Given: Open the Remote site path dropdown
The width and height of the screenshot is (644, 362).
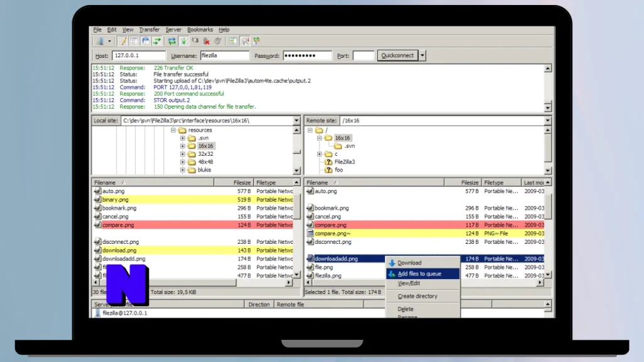Looking at the screenshot, I should pyautogui.click(x=548, y=121).
